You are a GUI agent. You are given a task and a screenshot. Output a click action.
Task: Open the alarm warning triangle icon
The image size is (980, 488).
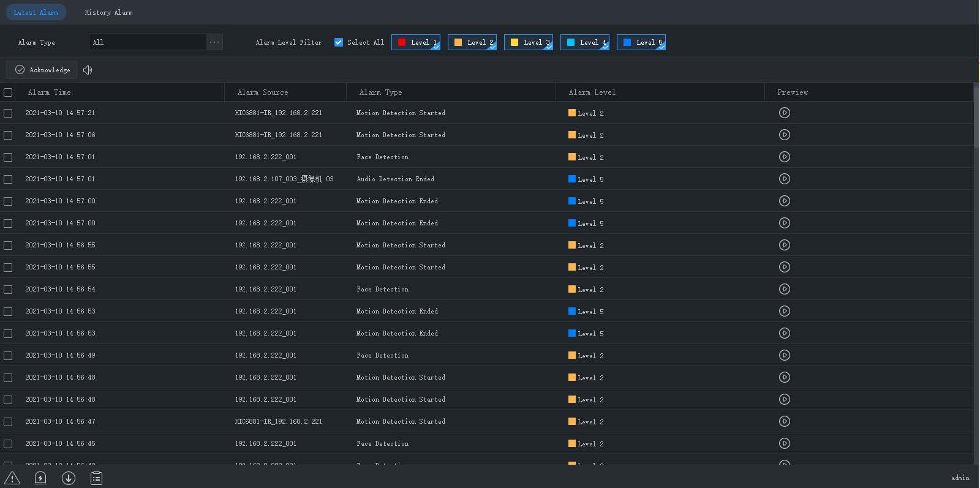(x=12, y=478)
